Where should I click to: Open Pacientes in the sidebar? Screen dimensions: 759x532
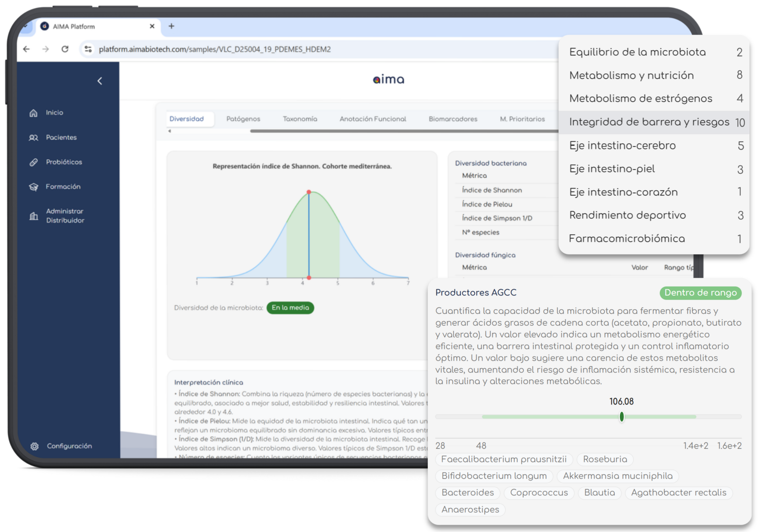[x=61, y=138]
